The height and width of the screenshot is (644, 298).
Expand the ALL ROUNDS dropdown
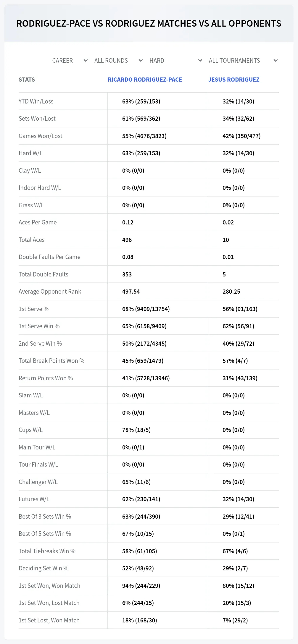click(x=118, y=61)
